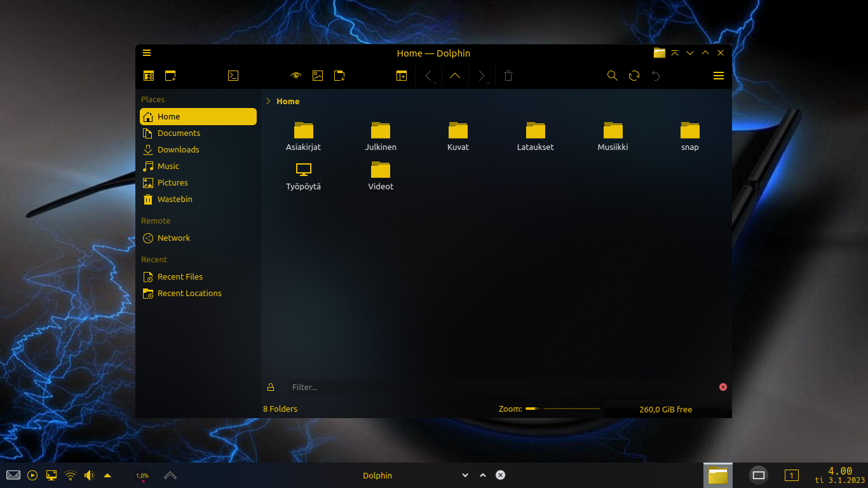Close the filter bar with the red X

click(723, 387)
